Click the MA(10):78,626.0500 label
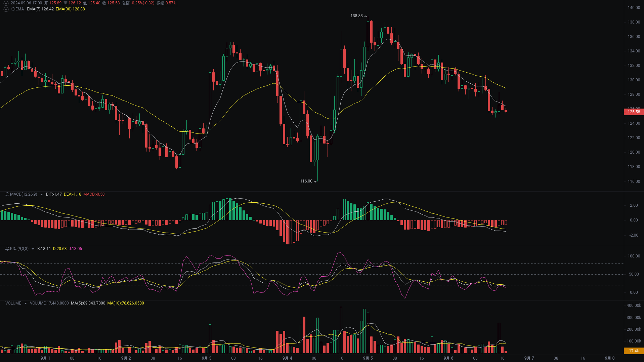The width and height of the screenshot is (644, 362). [126, 303]
